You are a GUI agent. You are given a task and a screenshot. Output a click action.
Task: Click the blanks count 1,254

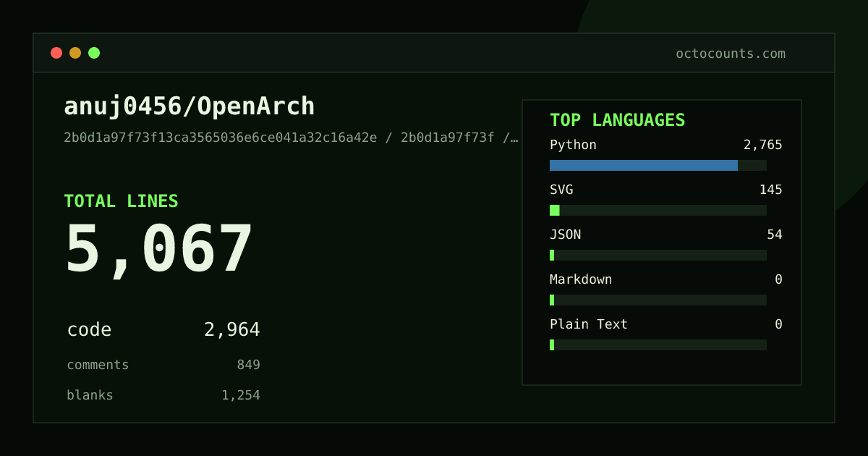point(241,395)
